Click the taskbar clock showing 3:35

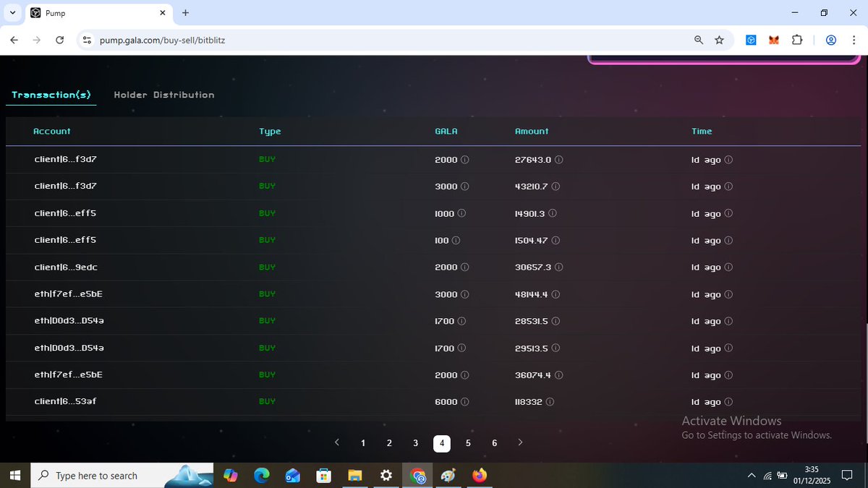pos(812,470)
